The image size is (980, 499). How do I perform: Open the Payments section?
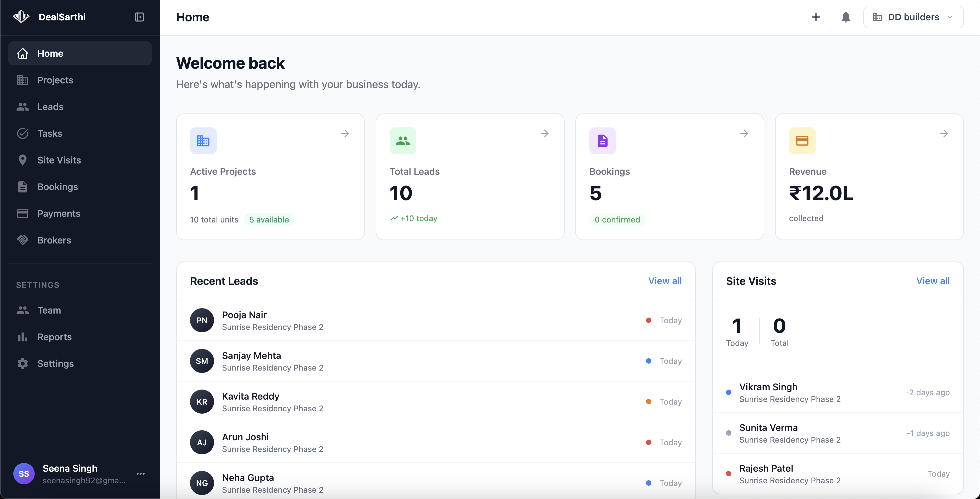coord(59,213)
